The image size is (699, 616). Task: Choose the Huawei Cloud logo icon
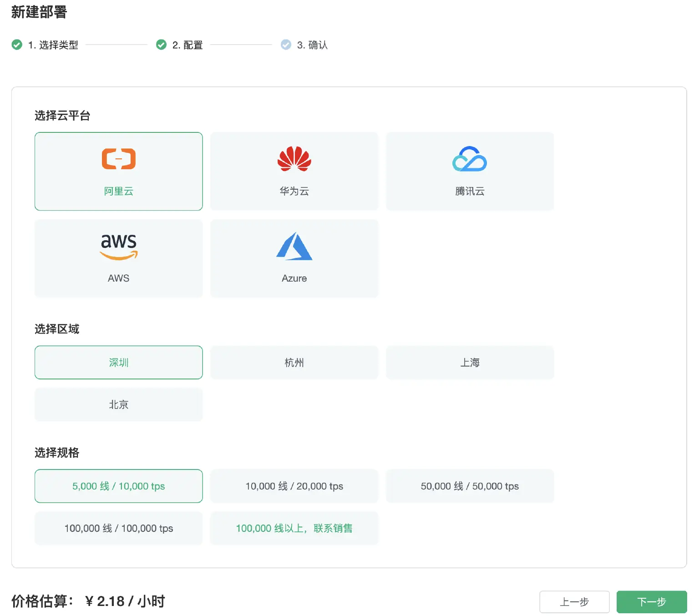[x=294, y=159]
